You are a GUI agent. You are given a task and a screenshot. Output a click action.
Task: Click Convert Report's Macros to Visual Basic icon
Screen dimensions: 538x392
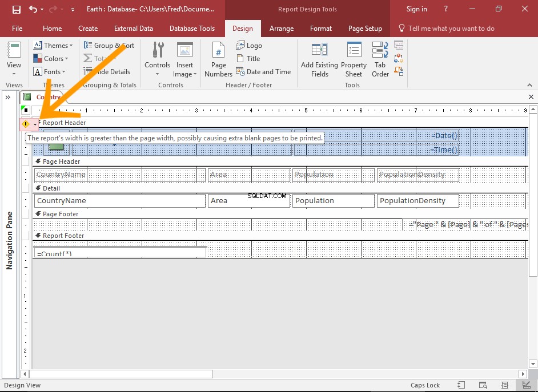tap(399, 71)
